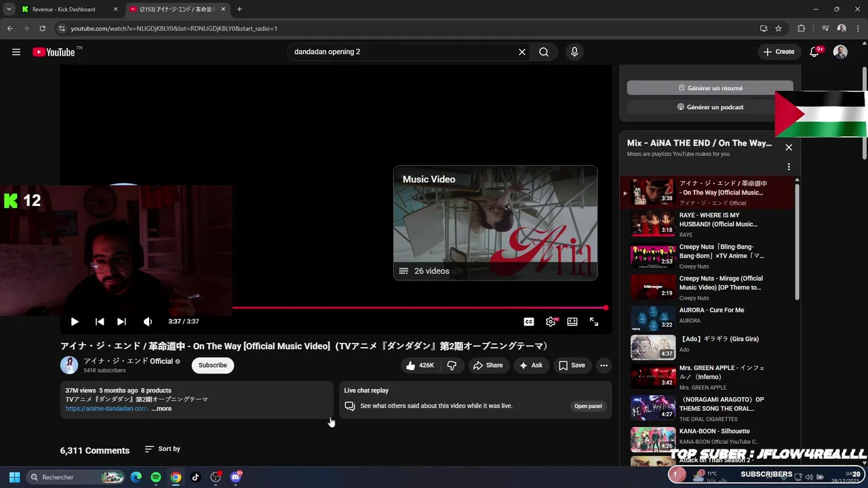Click the video progress bar

[x=419, y=308]
